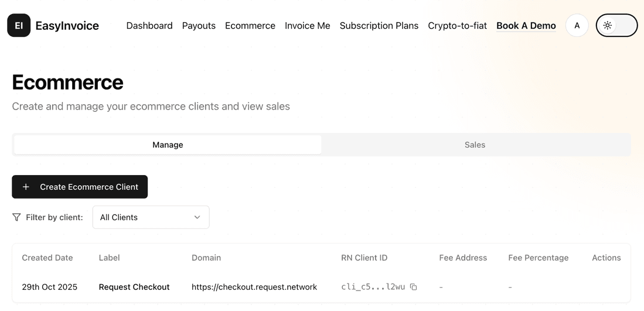The image size is (644, 311).
Task: Click the sun icon in theme switch
Action: pyautogui.click(x=608, y=26)
